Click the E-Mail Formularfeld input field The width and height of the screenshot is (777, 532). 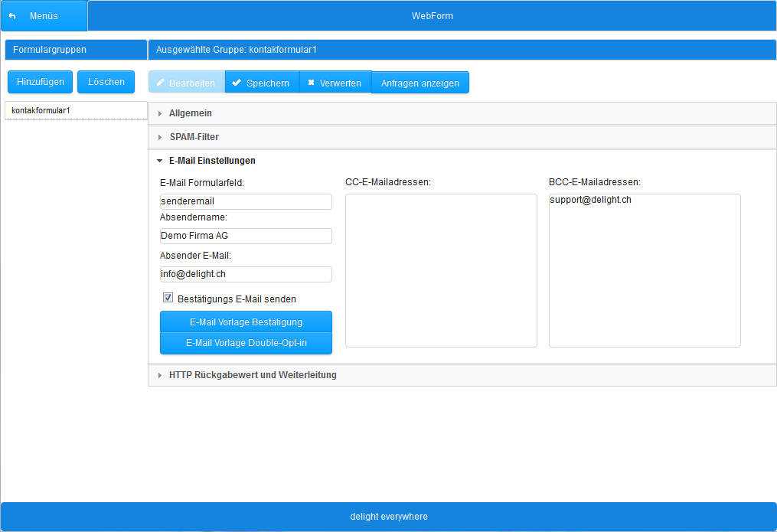pos(246,201)
